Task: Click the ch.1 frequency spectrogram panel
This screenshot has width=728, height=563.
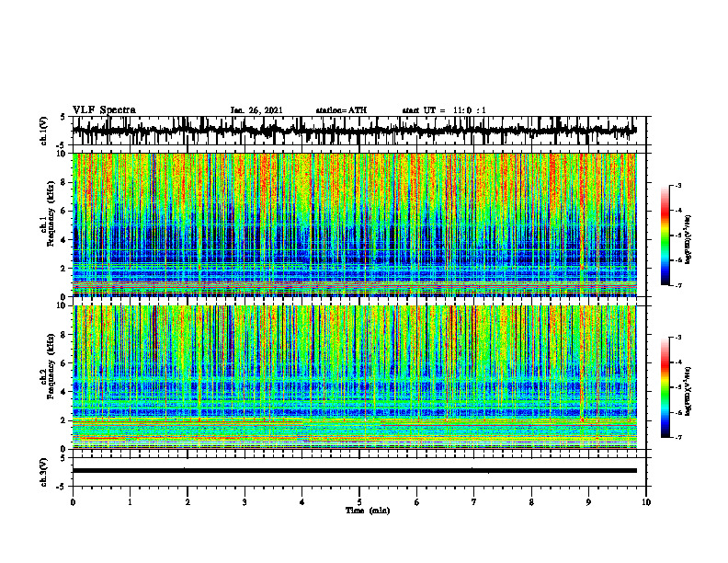Action: coord(354,224)
